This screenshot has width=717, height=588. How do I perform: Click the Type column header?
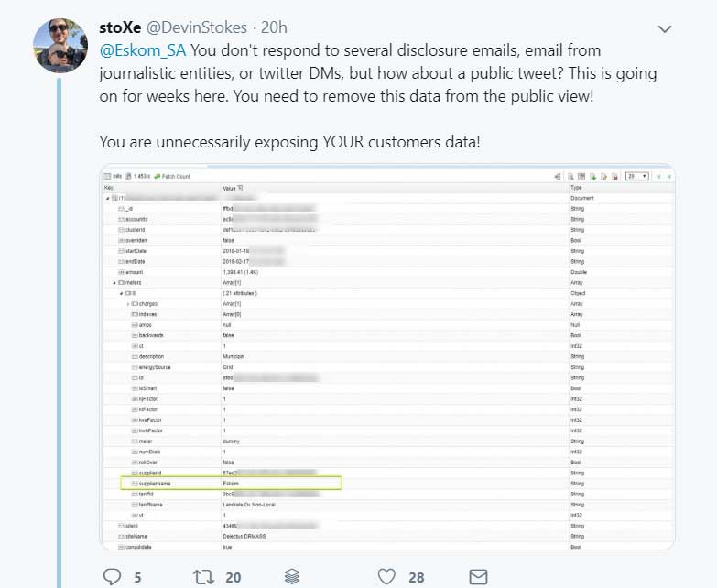coord(577,188)
